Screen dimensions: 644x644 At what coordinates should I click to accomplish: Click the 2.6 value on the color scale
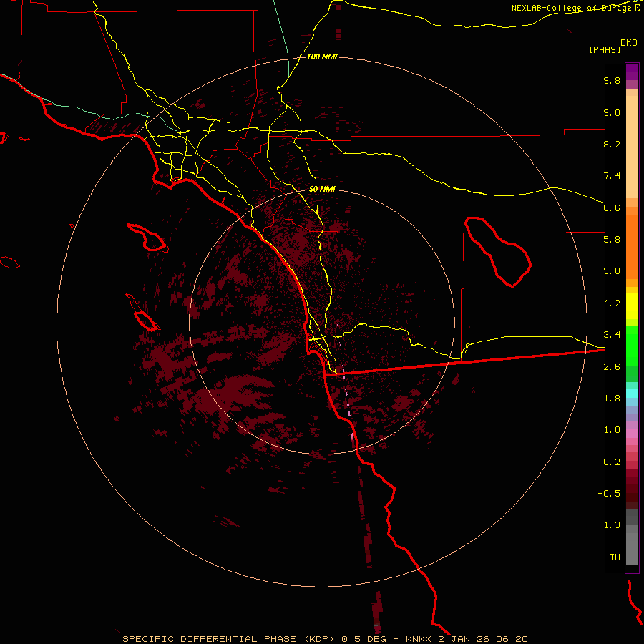click(x=612, y=367)
